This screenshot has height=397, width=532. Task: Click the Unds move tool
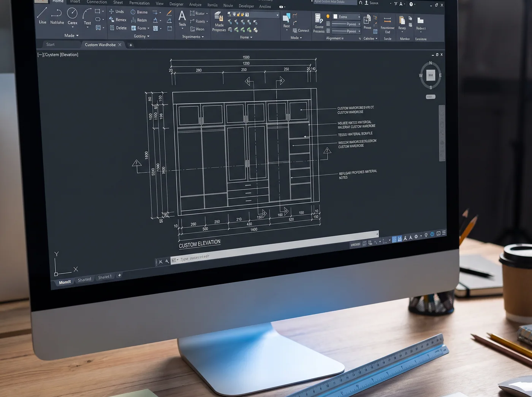[116, 11]
